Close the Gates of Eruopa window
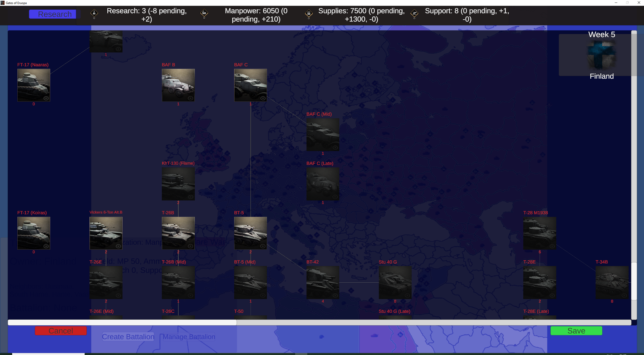The height and width of the screenshot is (355, 644). pyautogui.click(x=639, y=3)
